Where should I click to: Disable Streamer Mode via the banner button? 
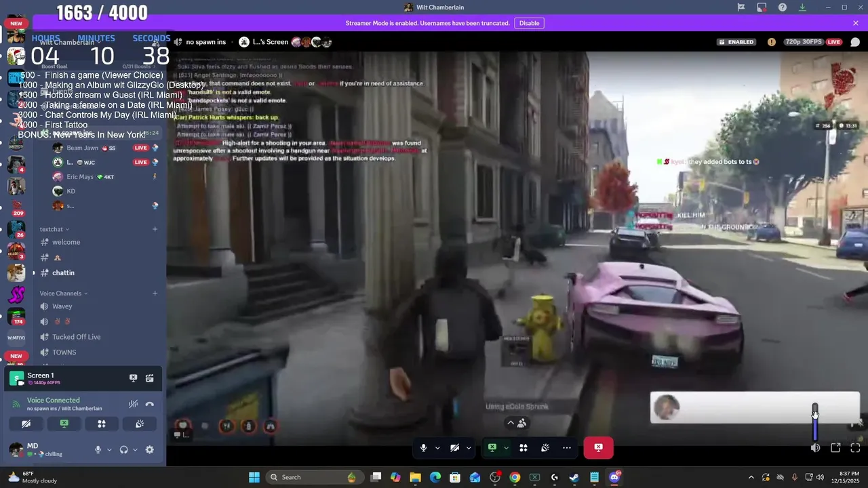click(529, 23)
